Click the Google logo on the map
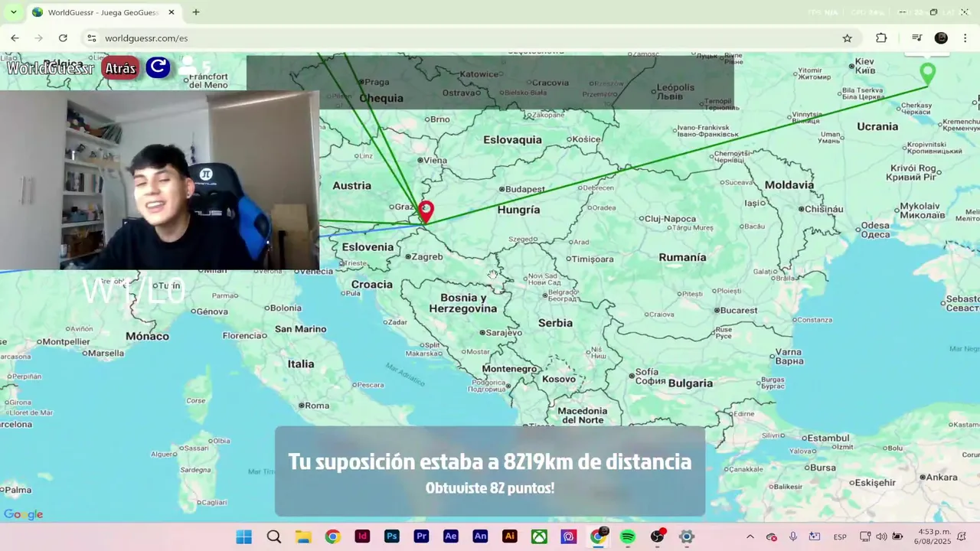 point(24,514)
